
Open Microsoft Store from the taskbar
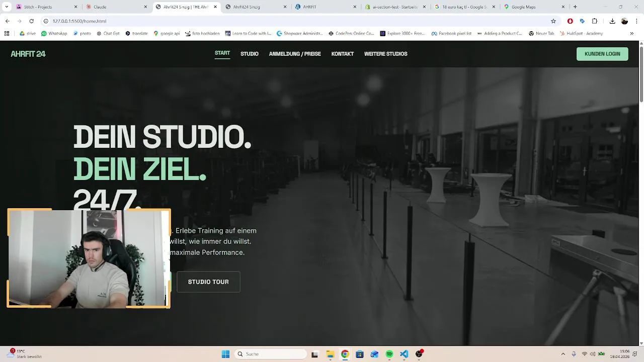point(360,354)
